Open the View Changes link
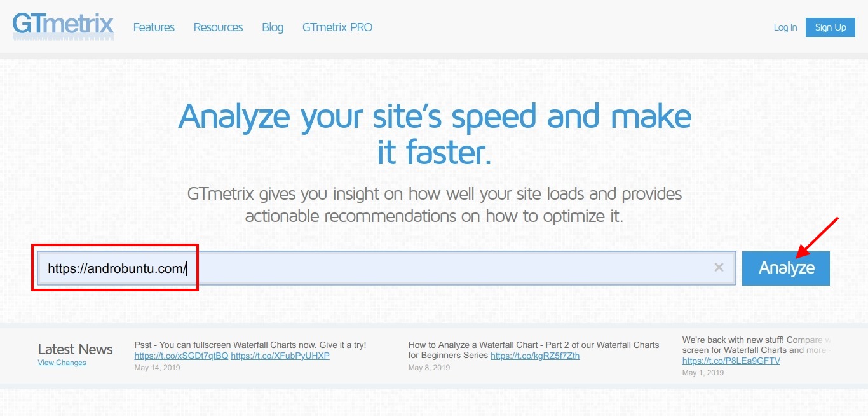Image resolution: width=868 pixels, height=416 pixels. click(62, 363)
